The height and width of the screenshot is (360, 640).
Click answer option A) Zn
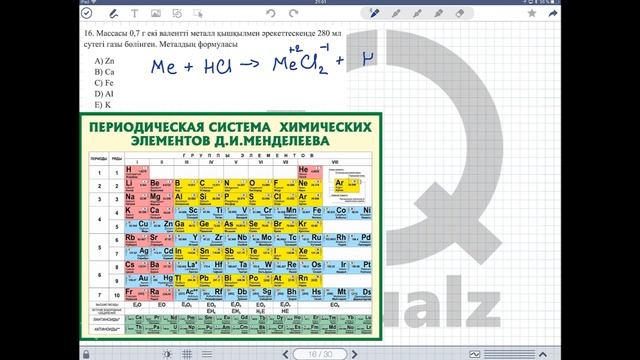tap(104, 61)
